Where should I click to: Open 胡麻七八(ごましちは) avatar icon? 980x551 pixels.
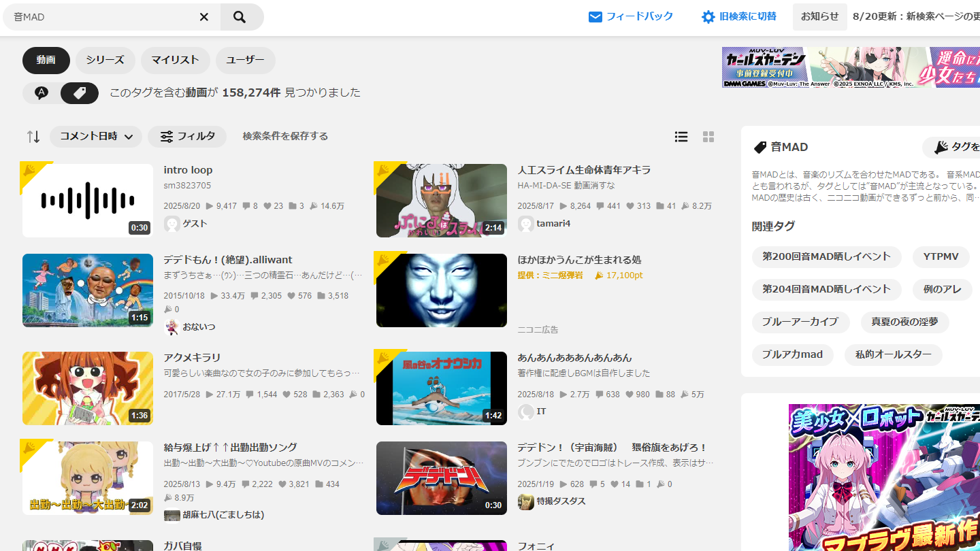pyautogui.click(x=172, y=515)
